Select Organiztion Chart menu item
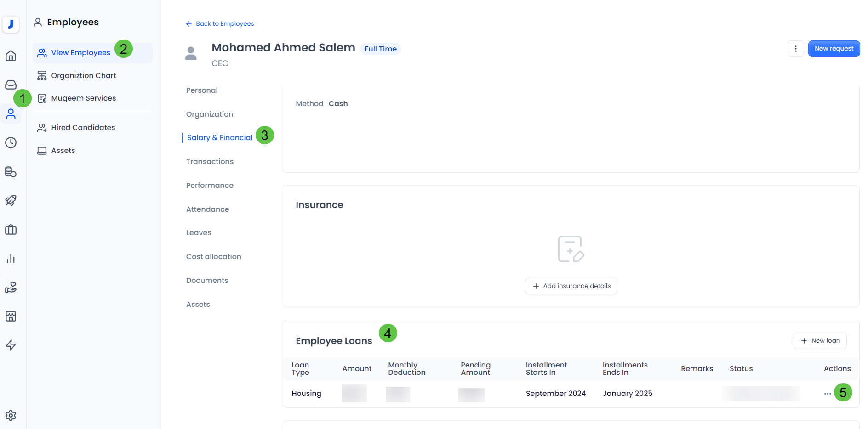The height and width of the screenshot is (429, 868). (83, 76)
